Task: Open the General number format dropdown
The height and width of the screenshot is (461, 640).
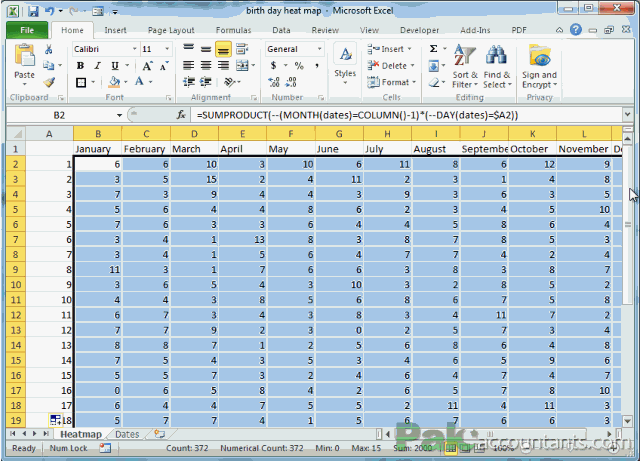Action: (x=320, y=49)
